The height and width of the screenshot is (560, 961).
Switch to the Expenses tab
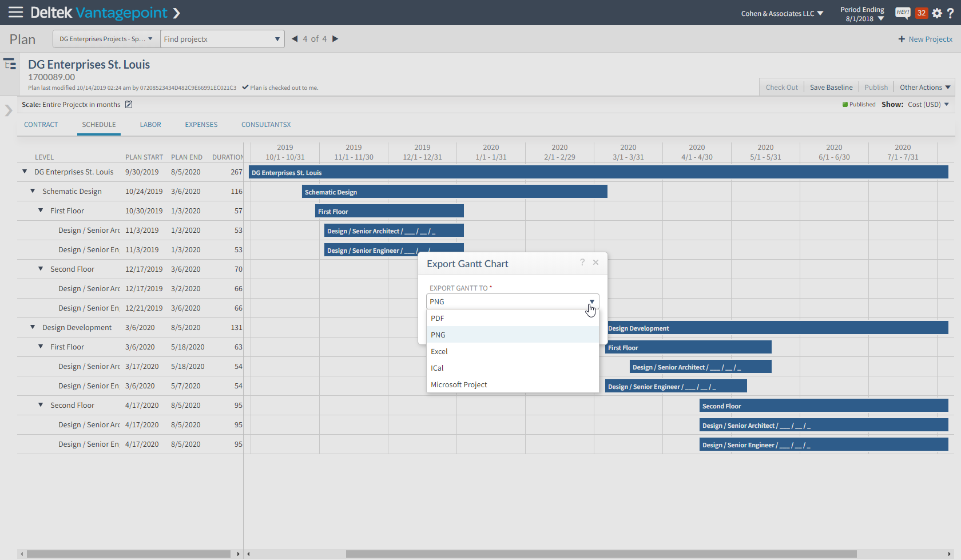(x=201, y=125)
